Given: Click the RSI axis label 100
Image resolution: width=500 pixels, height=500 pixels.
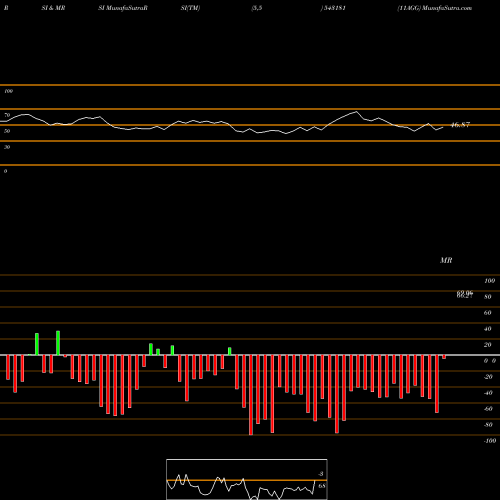Looking at the screenshot, I should pos(9,91).
